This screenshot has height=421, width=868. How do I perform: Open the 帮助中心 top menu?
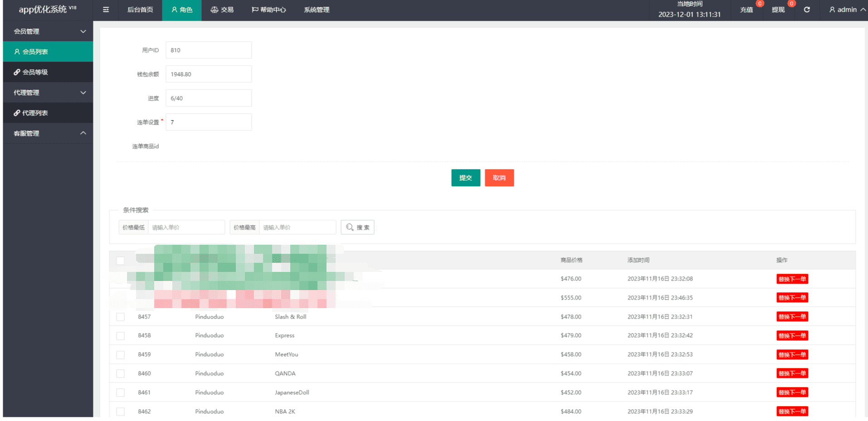(269, 10)
